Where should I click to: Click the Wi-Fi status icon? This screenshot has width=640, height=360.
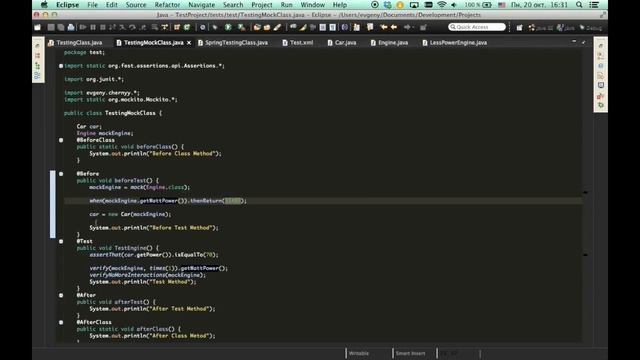point(441,5)
